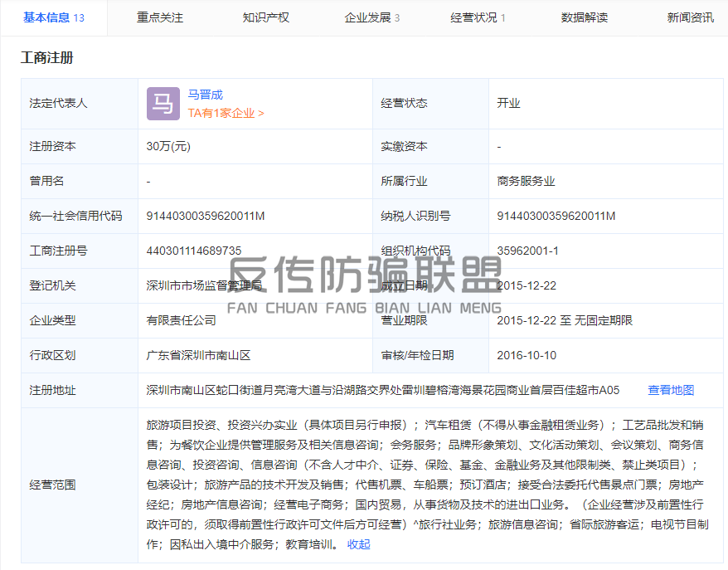Viewport: 728px width, 570px height.
Task: Click the 工商注册 section heading
Action: [46, 58]
